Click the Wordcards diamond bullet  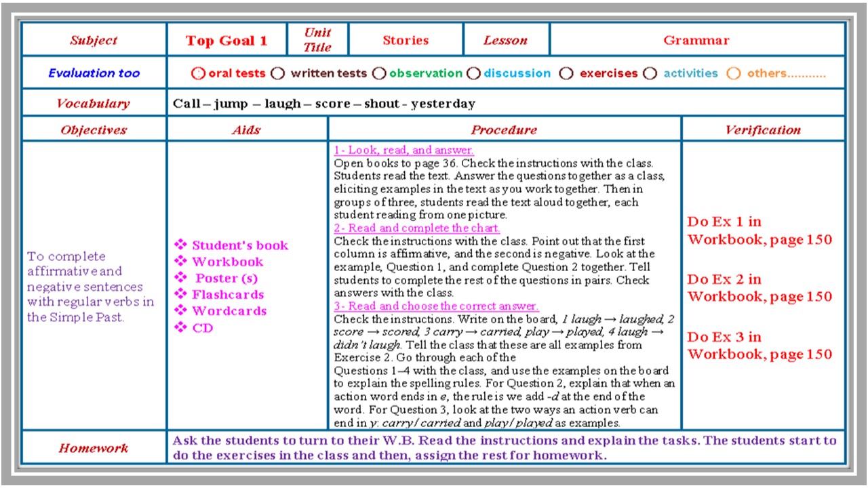[180, 310]
